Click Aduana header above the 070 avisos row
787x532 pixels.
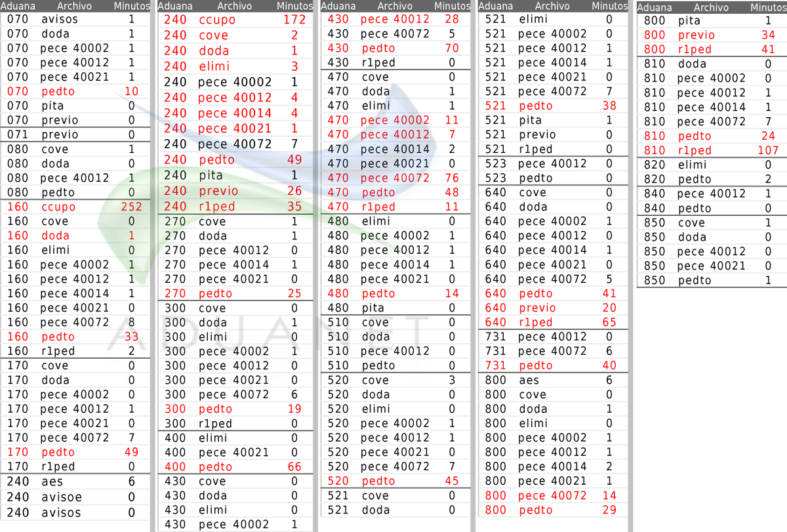19,6
